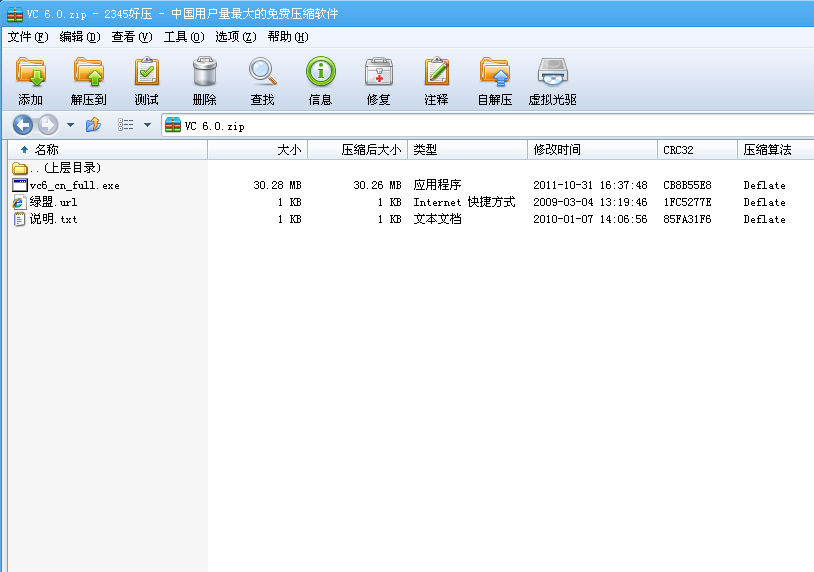814x572 pixels.
Task: Sort by the CRC32 column header
Action: pos(698,150)
